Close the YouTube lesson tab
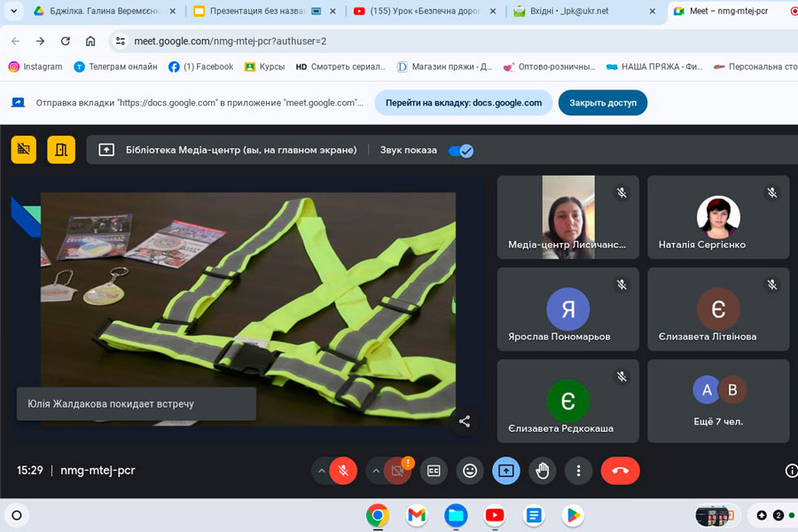The width and height of the screenshot is (798, 532). point(493,11)
